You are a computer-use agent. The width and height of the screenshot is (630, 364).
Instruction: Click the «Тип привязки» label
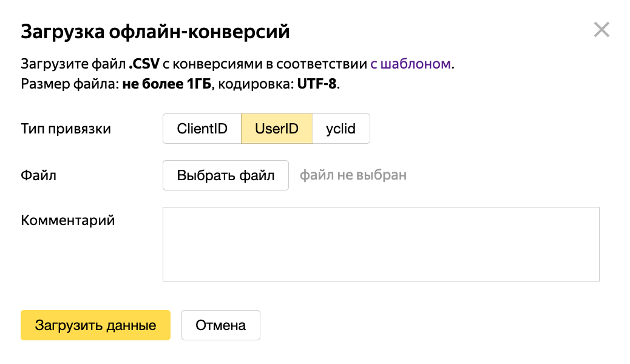(66, 129)
